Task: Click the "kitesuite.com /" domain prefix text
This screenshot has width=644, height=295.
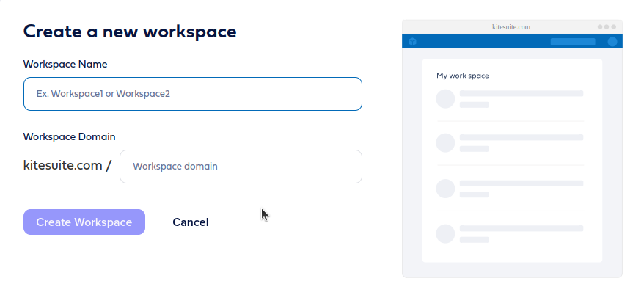Action: pos(67,165)
